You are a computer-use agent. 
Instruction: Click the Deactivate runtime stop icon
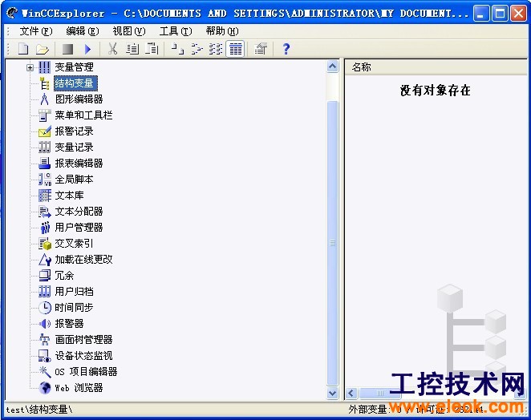point(68,49)
